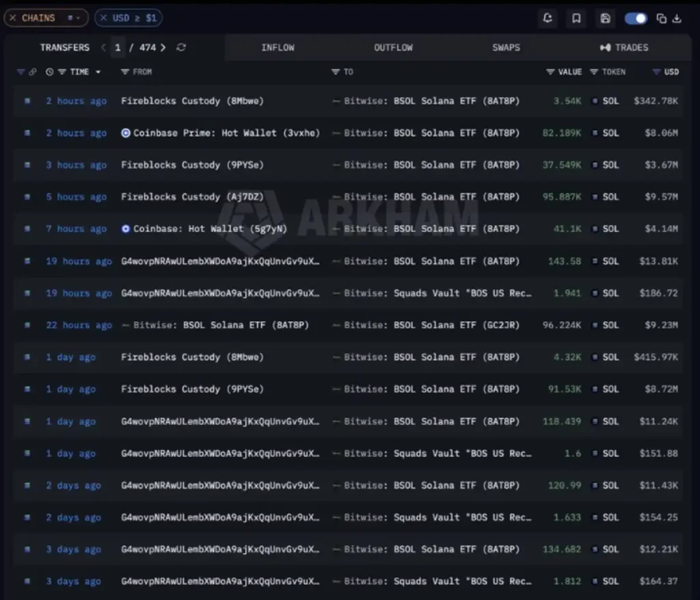Open the TO column filter

[335, 72]
